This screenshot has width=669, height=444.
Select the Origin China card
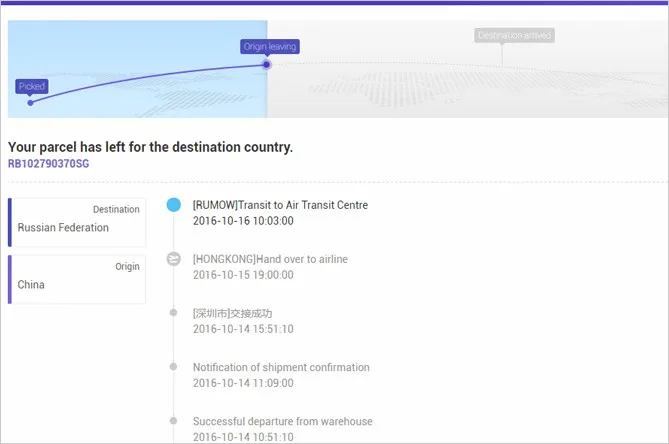[x=77, y=279]
